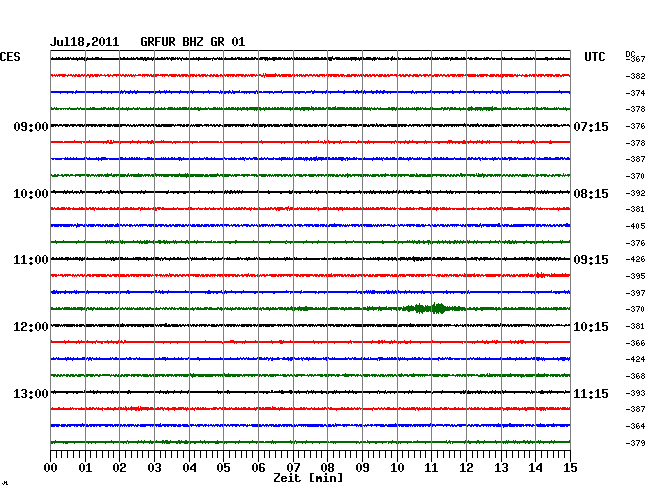The image size is (650, 494).
Task: Select the 09 minute axis tick label
Action: point(362,468)
